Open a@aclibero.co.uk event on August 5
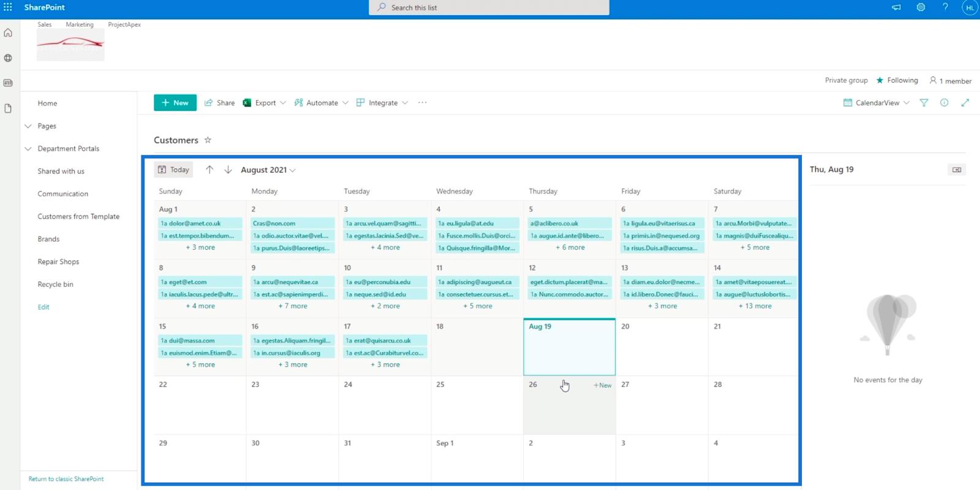Image resolution: width=980 pixels, height=490 pixels. (x=570, y=224)
